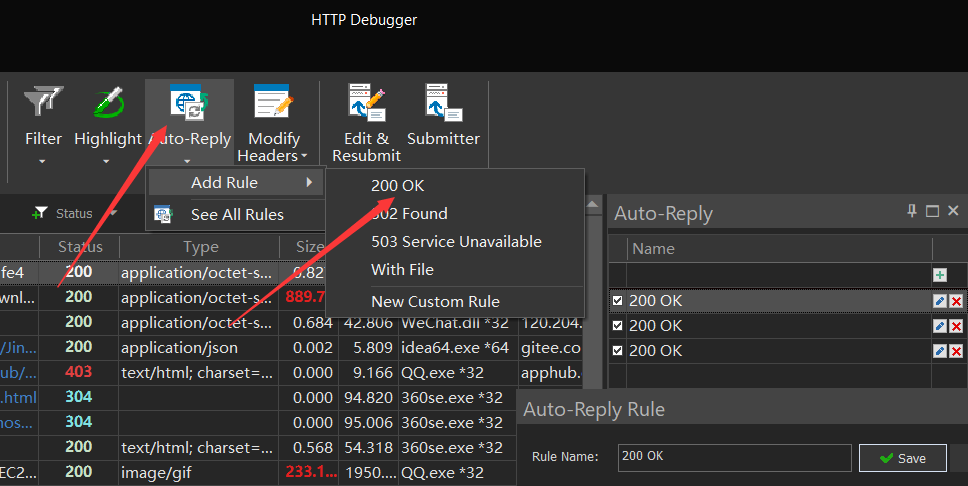
Task: Select the red 403 status cell
Action: click(x=78, y=372)
